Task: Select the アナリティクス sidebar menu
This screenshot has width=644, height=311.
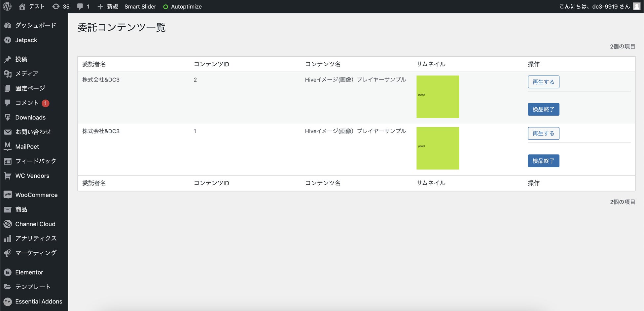Action: 36,238
